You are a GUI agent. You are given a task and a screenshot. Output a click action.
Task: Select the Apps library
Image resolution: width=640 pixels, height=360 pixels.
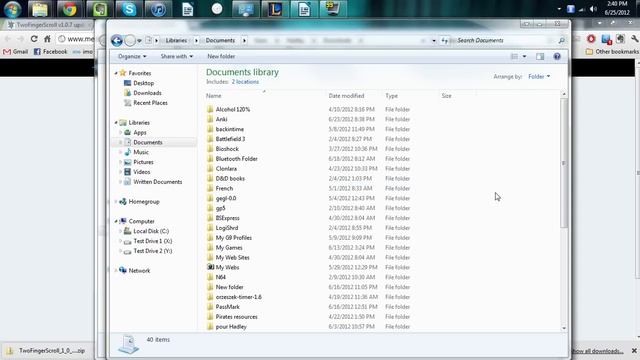click(140, 132)
